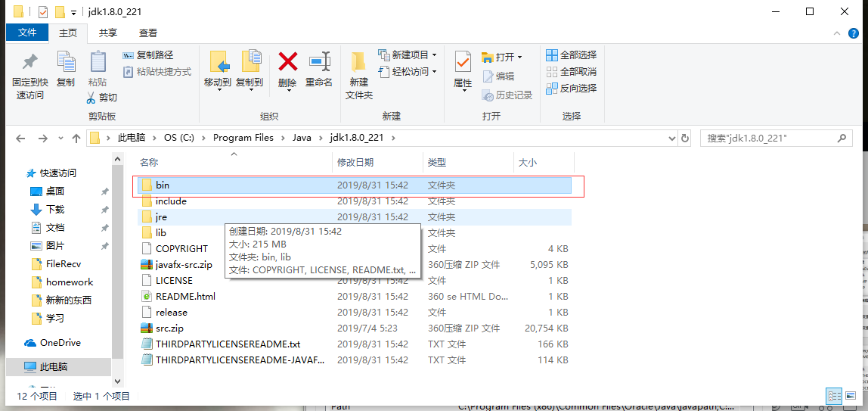Screen dimensions: 868x411
Task: Open the address bar history dropdown
Action: 672,139
